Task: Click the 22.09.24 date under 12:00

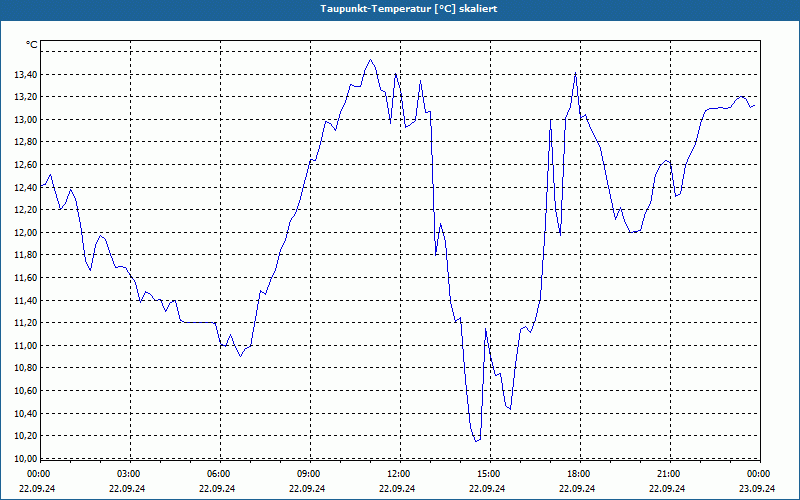Action: (397, 488)
